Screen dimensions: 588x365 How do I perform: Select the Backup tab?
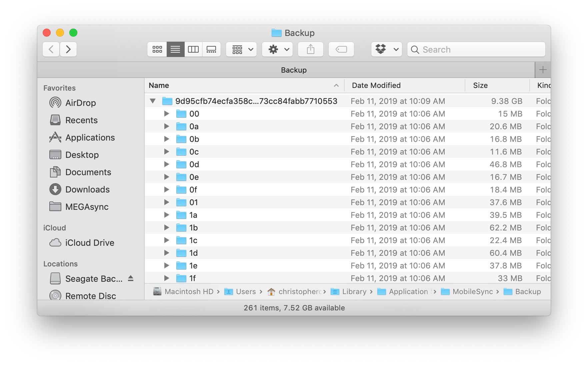click(286, 70)
